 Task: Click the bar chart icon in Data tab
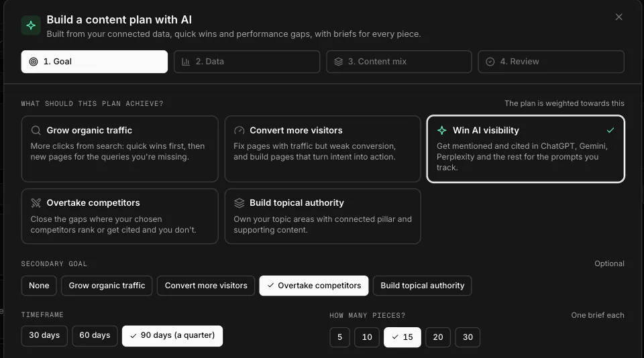186,62
